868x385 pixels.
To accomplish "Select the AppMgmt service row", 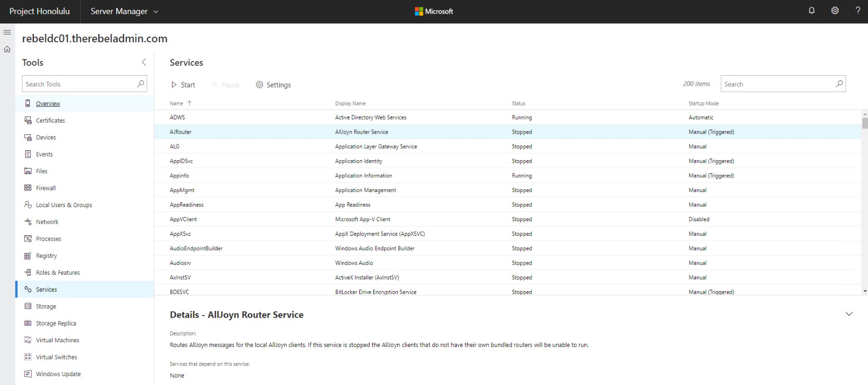I will [x=508, y=190].
